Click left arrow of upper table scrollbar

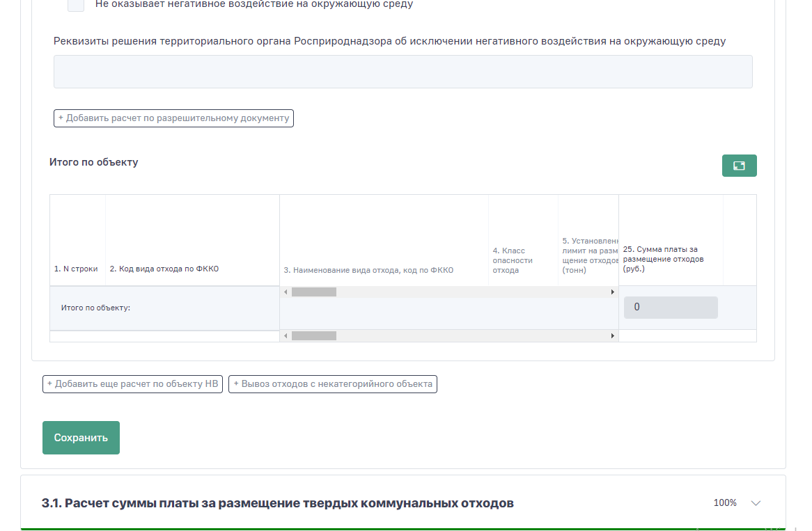click(x=285, y=292)
